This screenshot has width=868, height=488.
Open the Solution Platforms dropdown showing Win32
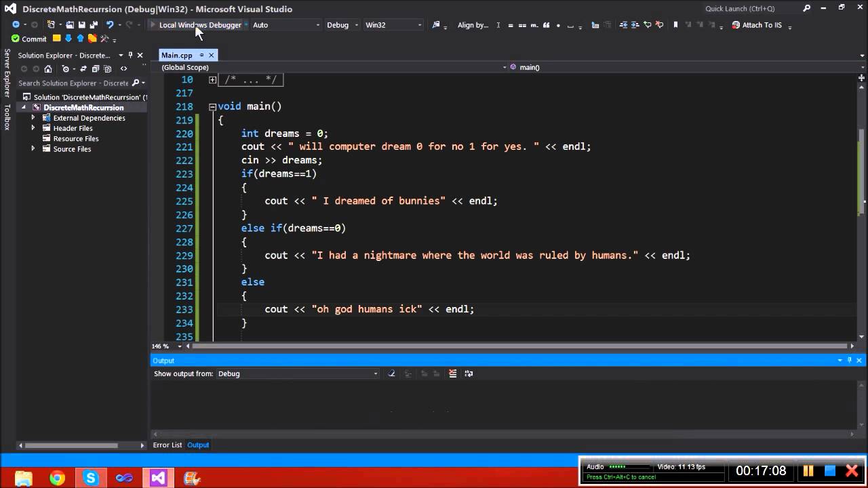[x=393, y=25]
